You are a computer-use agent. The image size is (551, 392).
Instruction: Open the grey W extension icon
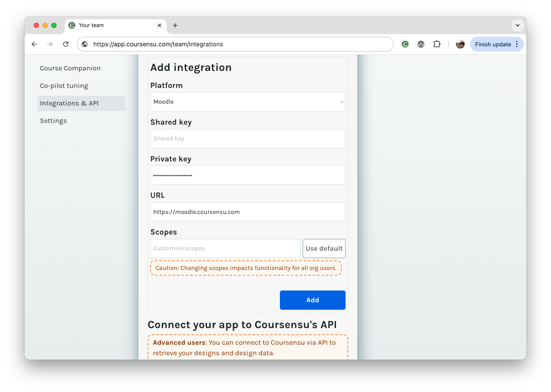point(421,44)
